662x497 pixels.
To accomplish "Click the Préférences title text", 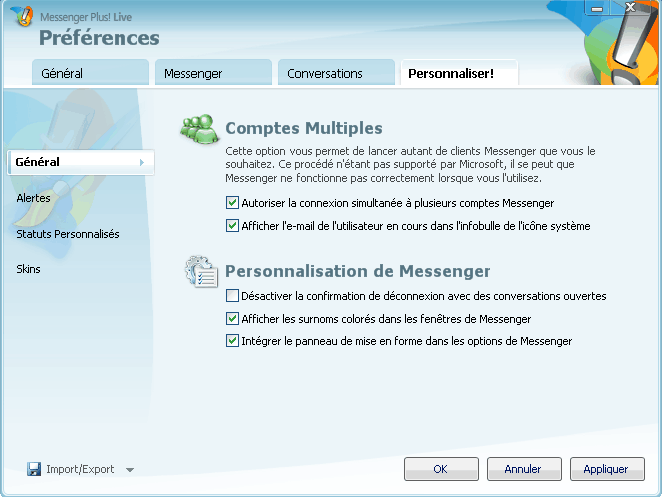I will 99,38.
